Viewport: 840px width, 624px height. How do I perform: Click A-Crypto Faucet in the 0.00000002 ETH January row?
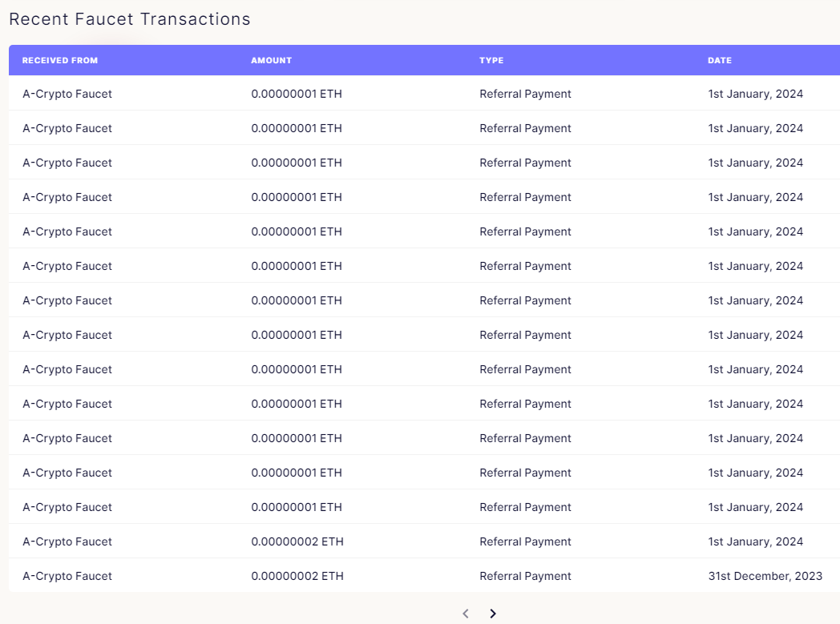tap(67, 541)
